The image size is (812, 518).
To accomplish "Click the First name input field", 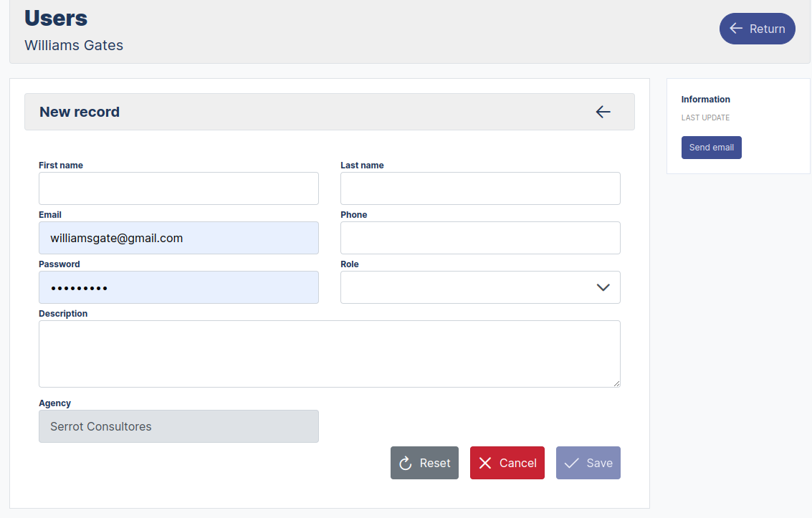I will [x=178, y=188].
